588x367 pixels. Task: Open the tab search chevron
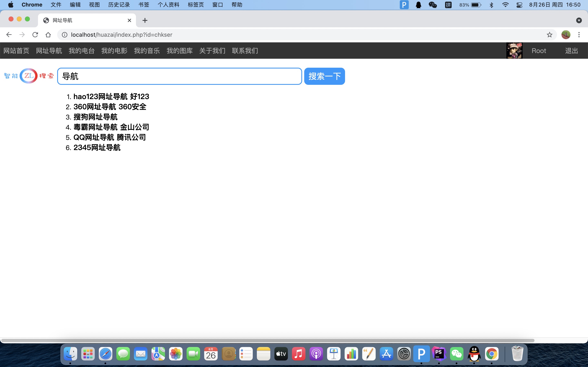(x=579, y=20)
